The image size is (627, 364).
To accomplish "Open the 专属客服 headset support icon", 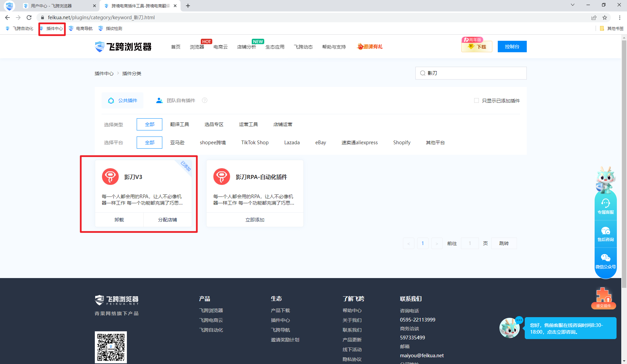I will 605,203.
